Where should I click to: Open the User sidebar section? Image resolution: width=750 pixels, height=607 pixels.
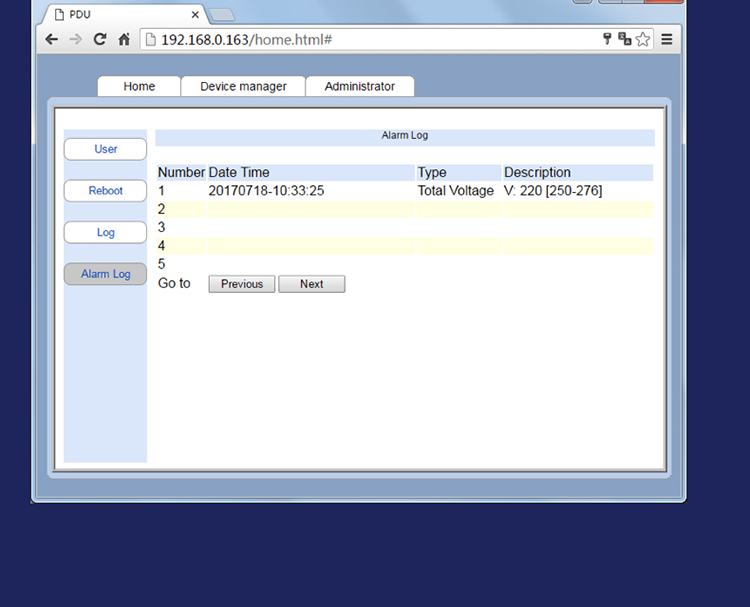click(105, 149)
